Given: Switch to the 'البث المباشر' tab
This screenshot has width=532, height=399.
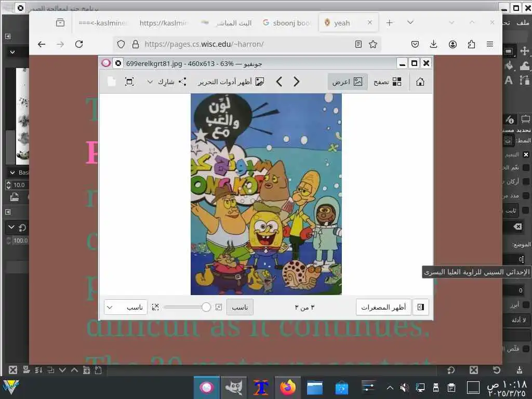Looking at the screenshot, I should pos(227,23).
